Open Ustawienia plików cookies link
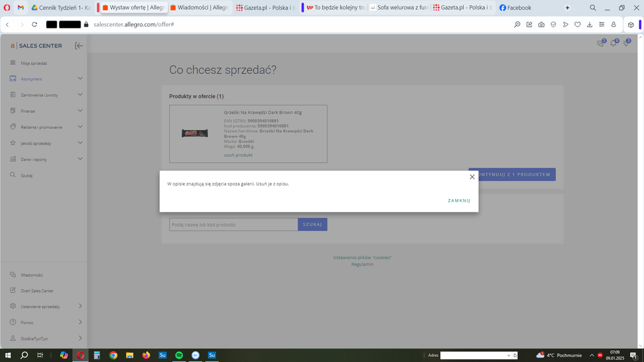The width and height of the screenshot is (644, 362). [x=362, y=258]
